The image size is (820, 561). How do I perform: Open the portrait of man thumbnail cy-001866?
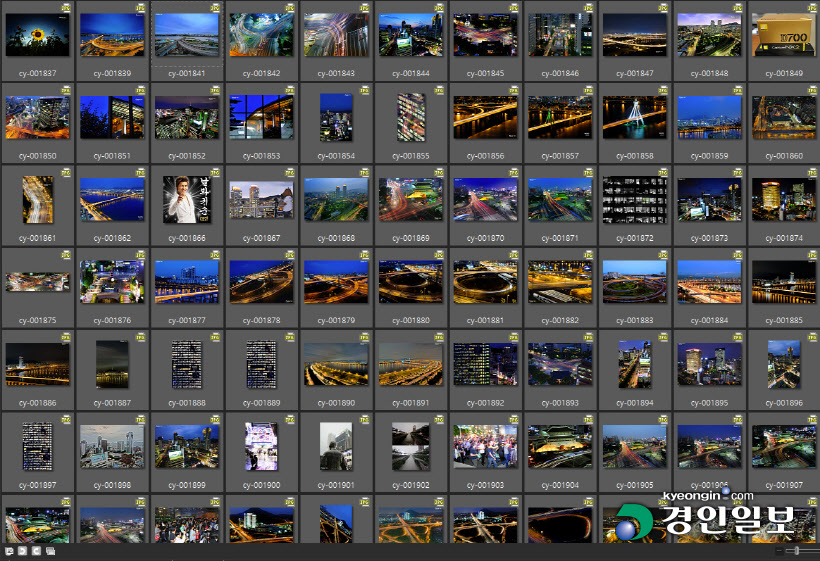click(x=185, y=199)
